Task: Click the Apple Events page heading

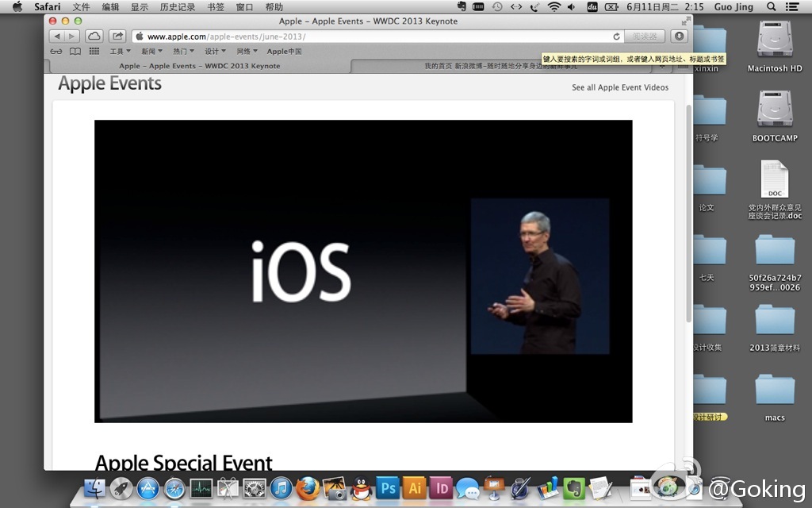Action: [109, 83]
